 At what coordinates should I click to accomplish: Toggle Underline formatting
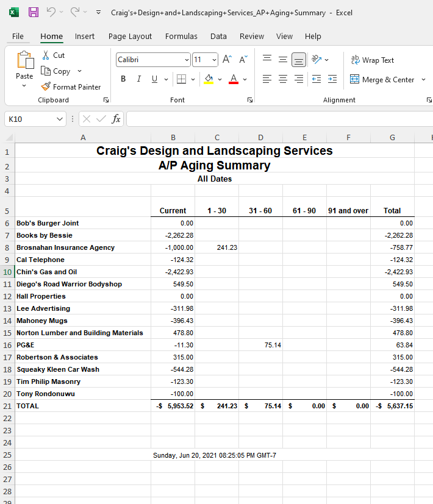coord(154,79)
